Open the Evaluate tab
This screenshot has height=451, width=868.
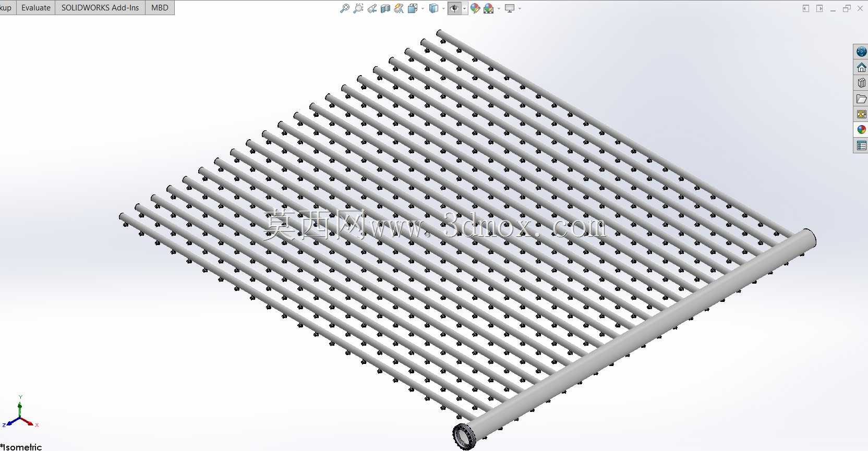pos(36,8)
